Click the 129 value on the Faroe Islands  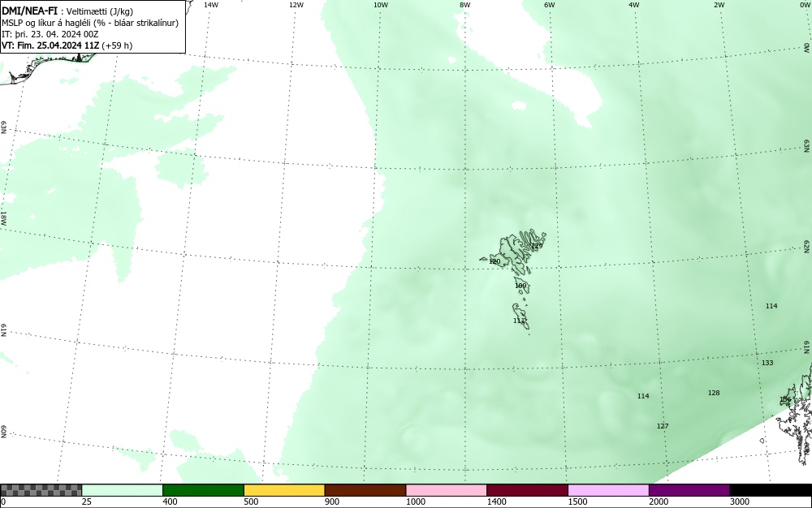click(537, 246)
